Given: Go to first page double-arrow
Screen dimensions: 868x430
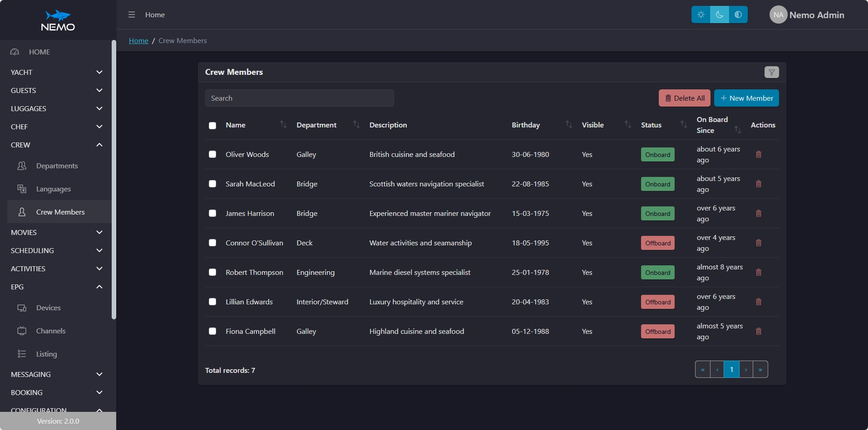Looking at the screenshot, I should click(x=703, y=369).
